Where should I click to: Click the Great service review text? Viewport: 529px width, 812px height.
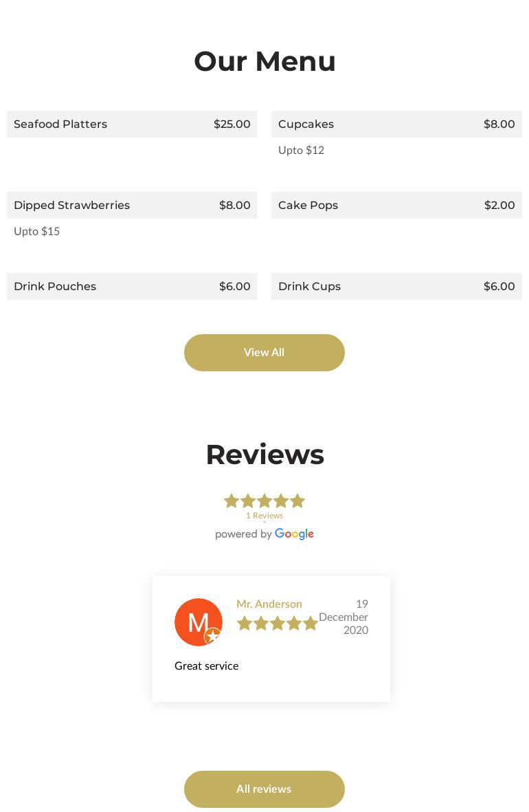[x=206, y=666]
